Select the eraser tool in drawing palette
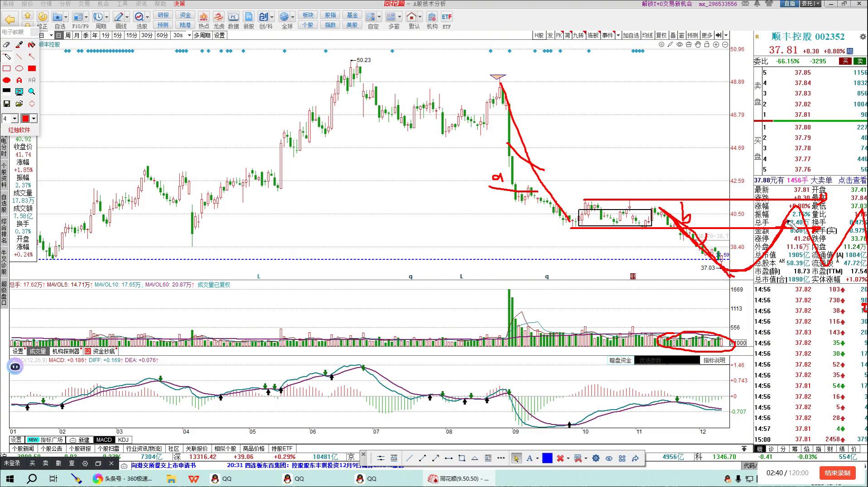 point(6,45)
